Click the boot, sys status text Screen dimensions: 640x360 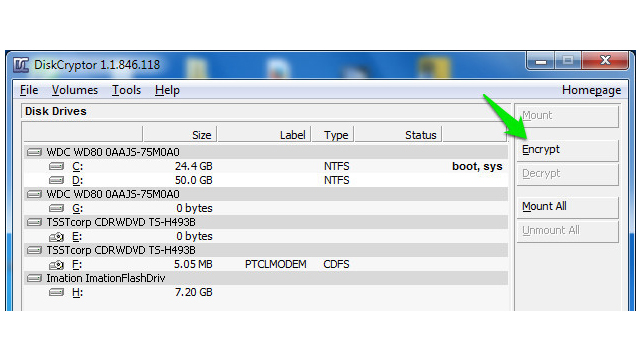(477, 167)
